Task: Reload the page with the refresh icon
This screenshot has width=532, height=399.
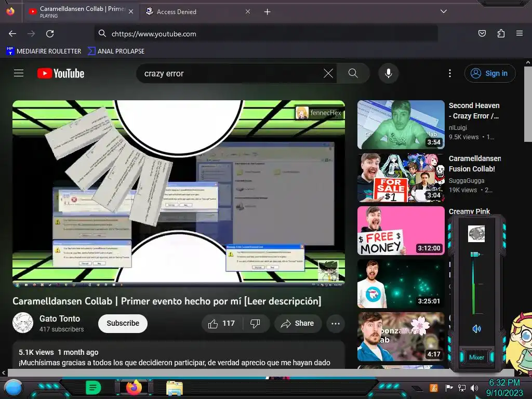Action: coord(50,34)
